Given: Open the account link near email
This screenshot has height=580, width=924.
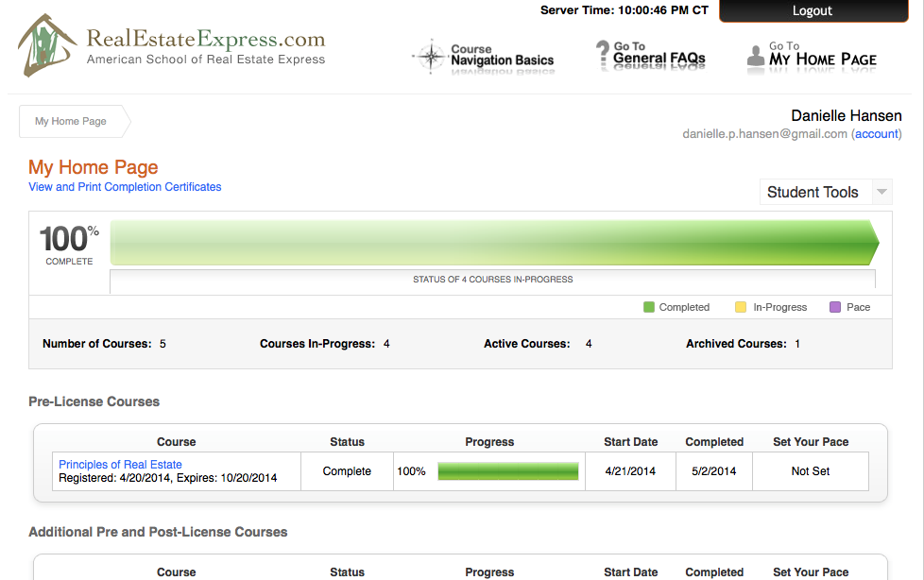Looking at the screenshot, I should (876, 134).
